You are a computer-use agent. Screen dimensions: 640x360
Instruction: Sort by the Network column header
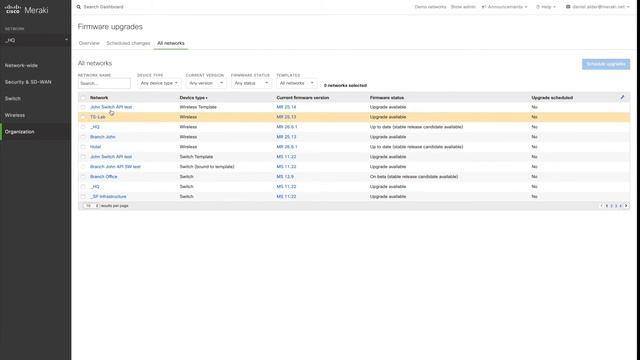(99, 98)
